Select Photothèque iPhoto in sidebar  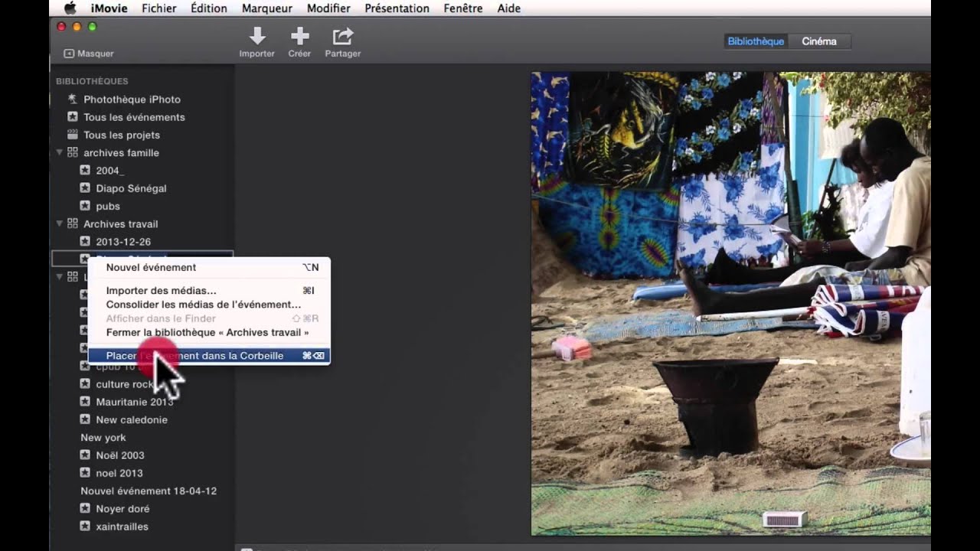(132, 99)
